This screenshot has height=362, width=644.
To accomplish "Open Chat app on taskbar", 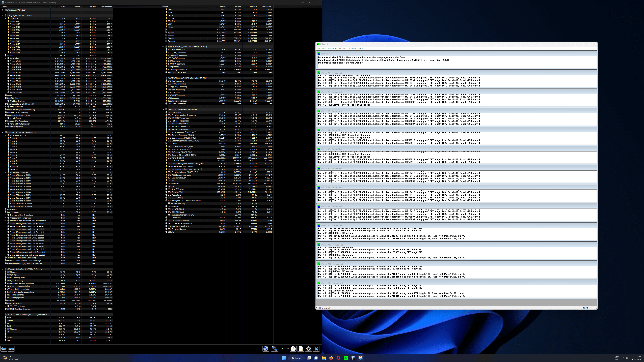I will (x=316, y=358).
